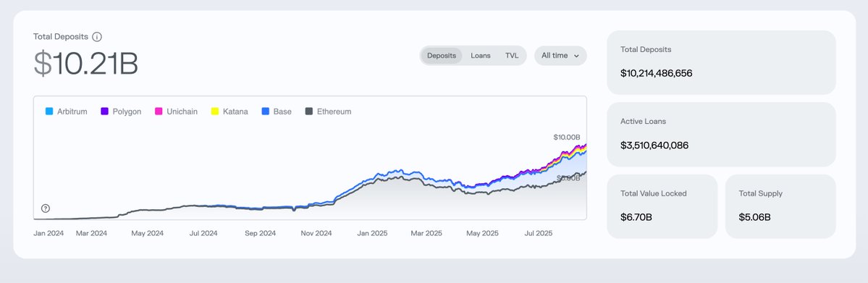Click the Total Deposits label in side card
868x283 pixels.
646,49
